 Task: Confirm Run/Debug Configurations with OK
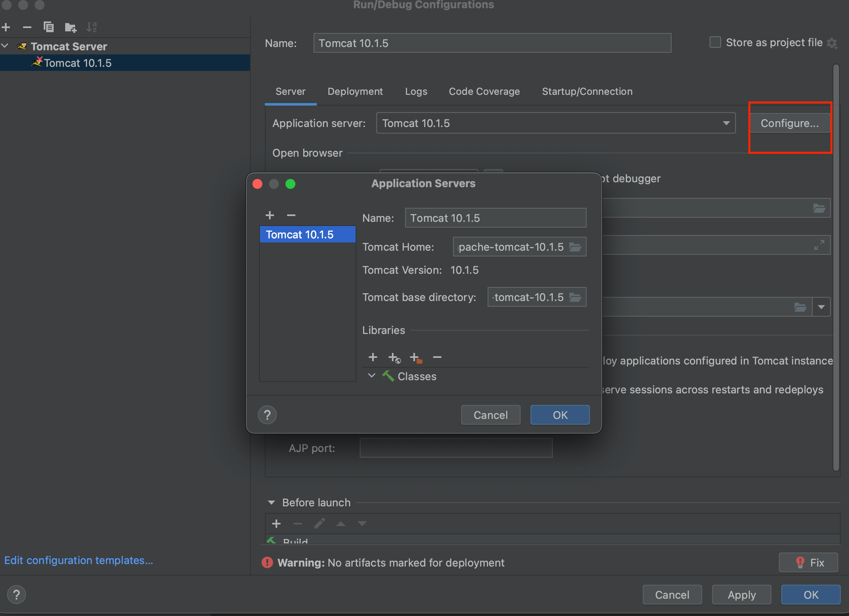[811, 595]
